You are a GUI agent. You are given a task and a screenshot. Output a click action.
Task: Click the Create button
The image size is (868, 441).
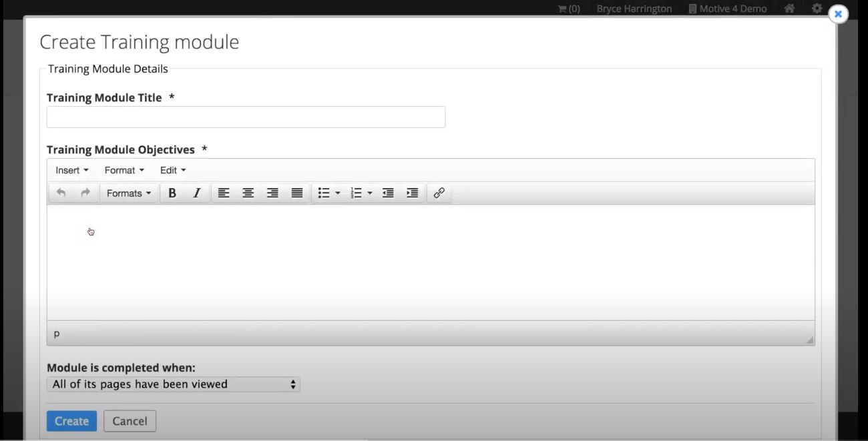tap(71, 421)
